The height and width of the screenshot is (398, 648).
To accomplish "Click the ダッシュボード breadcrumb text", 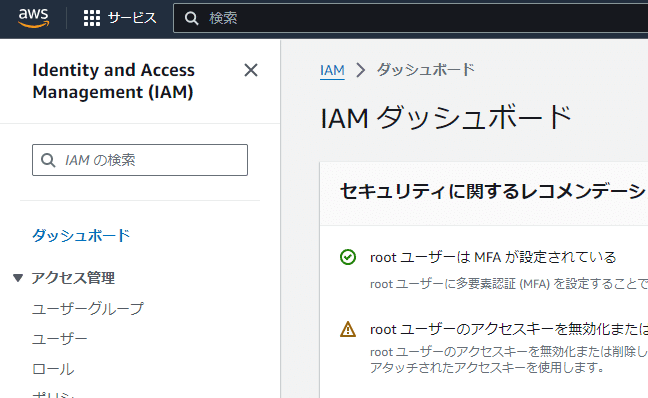I will [x=426, y=70].
